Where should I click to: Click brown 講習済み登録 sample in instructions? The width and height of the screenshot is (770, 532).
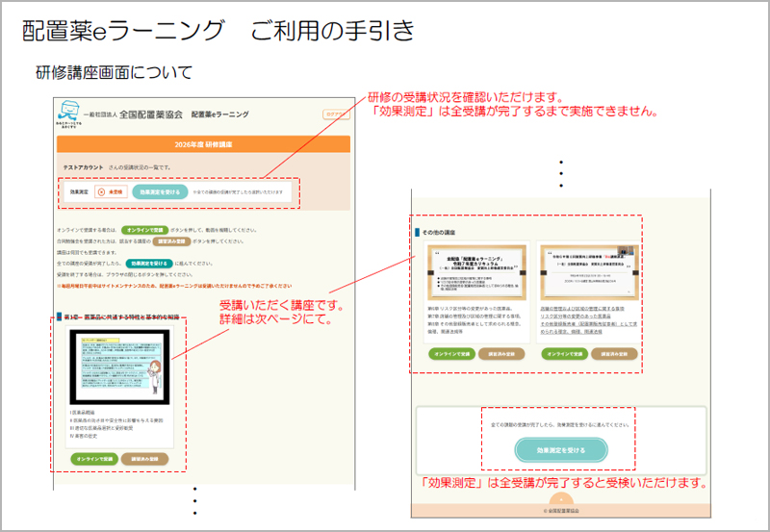click(173, 241)
